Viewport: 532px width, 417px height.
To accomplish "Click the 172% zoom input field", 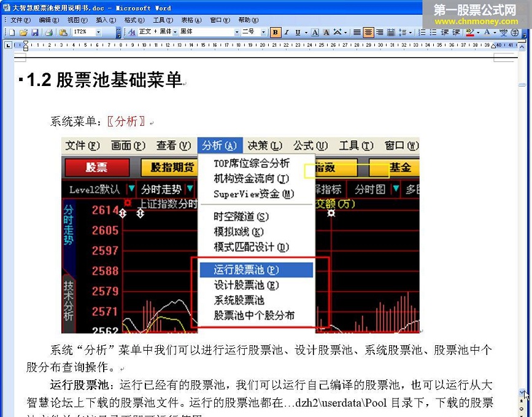I will pos(84,33).
